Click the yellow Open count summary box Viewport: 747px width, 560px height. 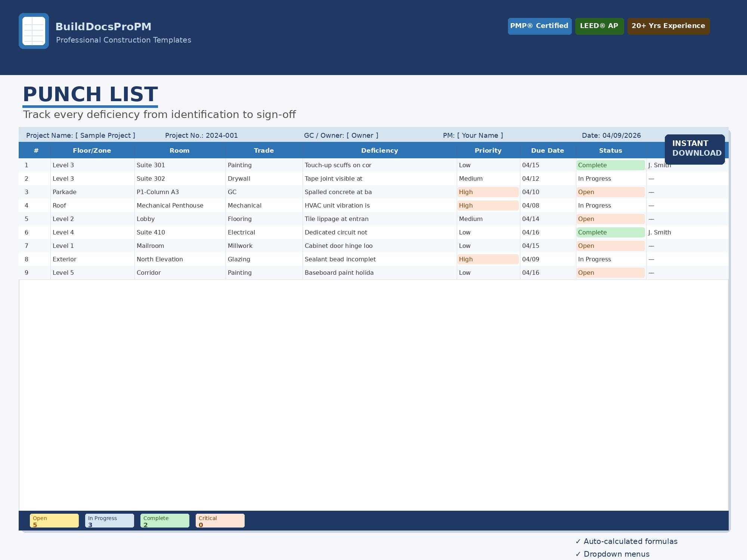coord(55,521)
